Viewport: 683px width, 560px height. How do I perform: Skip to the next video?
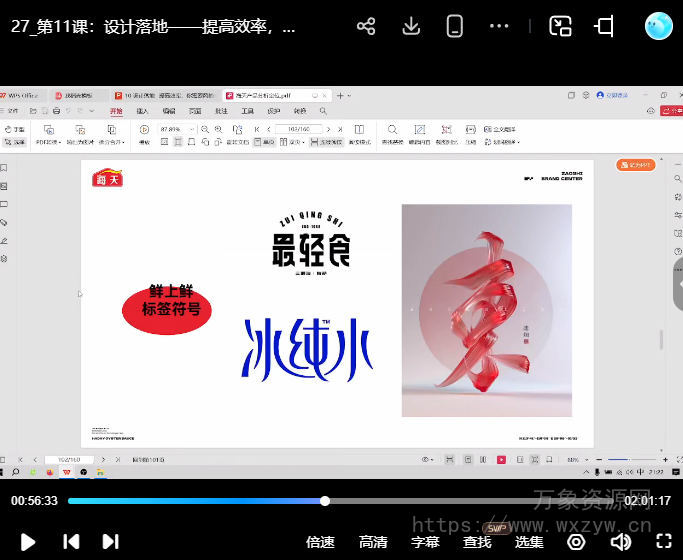click(x=111, y=542)
